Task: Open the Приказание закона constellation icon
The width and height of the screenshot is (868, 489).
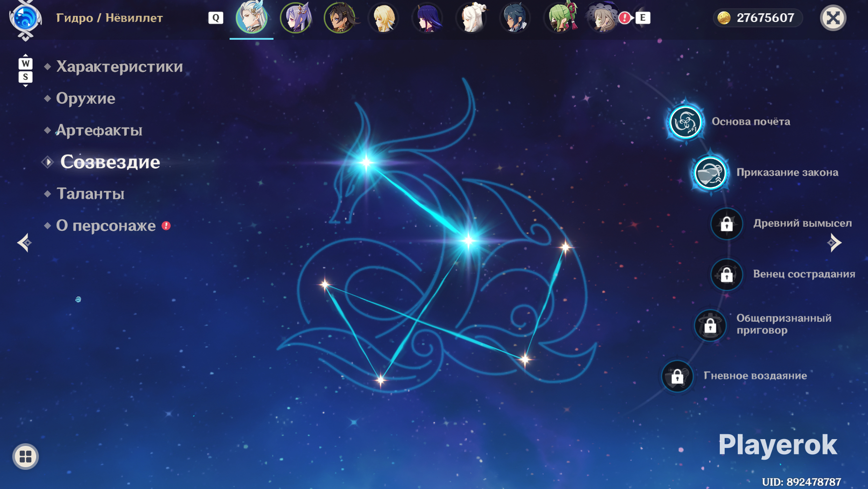Action: pos(710,173)
